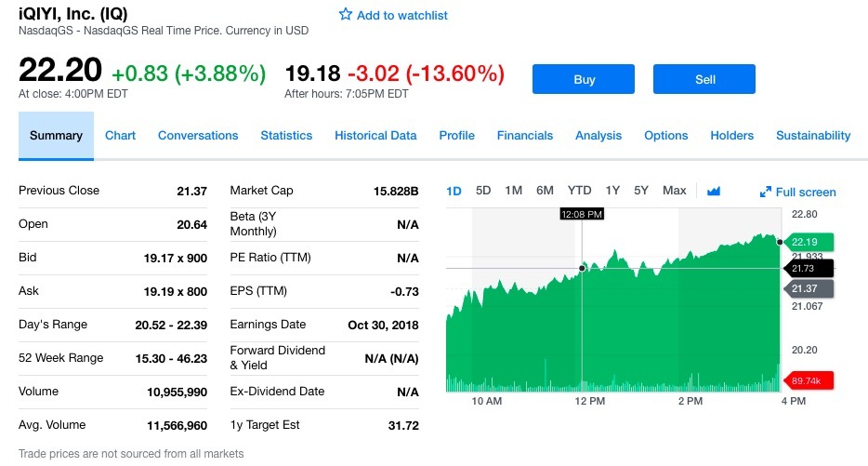Click the green 22.19 price tag

tap(809, 242)
